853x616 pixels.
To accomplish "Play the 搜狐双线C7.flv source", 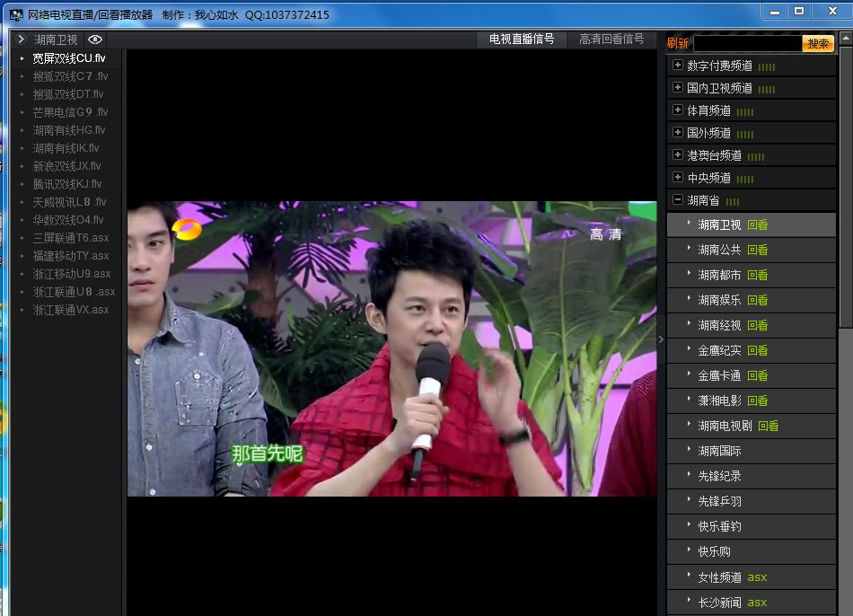I will coord(70,76).
